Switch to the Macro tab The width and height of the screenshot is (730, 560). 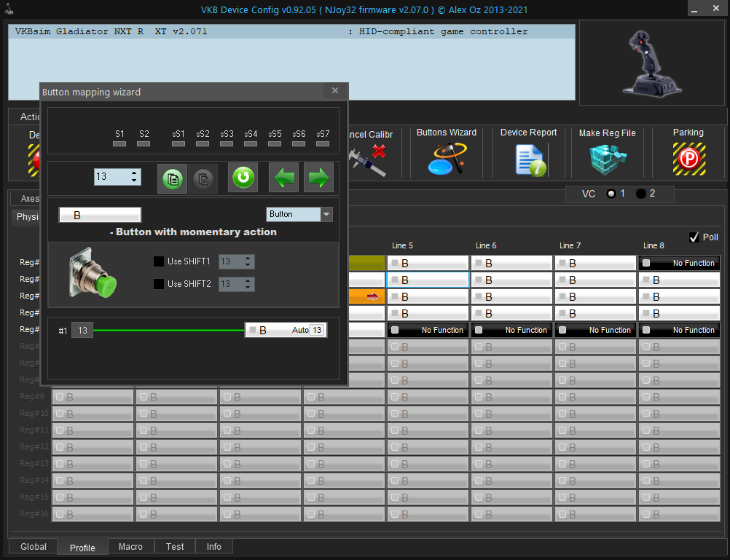coord(131,546)
